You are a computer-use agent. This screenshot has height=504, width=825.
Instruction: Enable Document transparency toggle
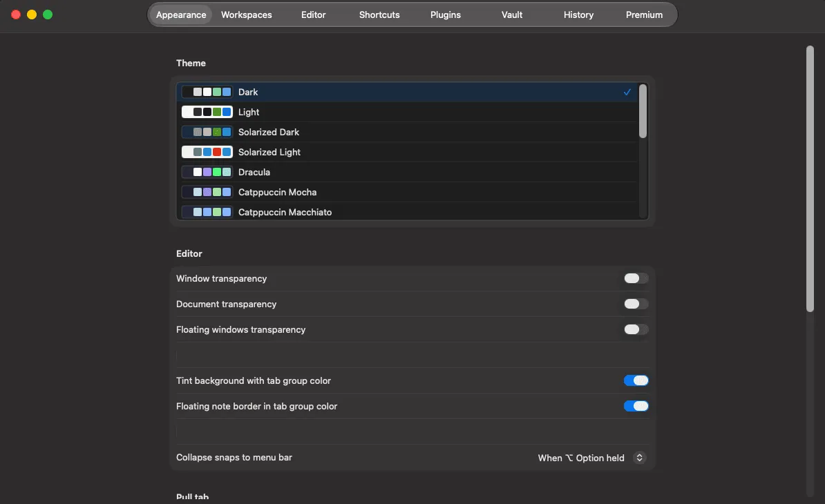(x=636, y=304)
